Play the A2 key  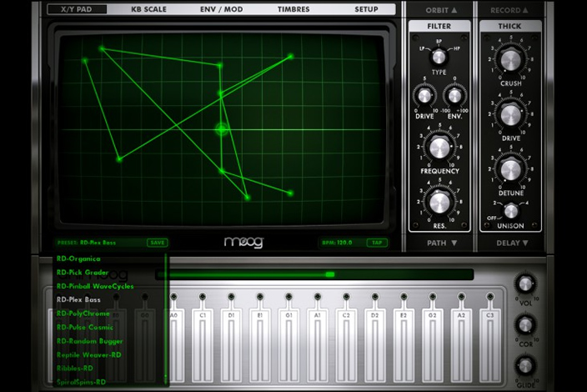tap(461, 344)
